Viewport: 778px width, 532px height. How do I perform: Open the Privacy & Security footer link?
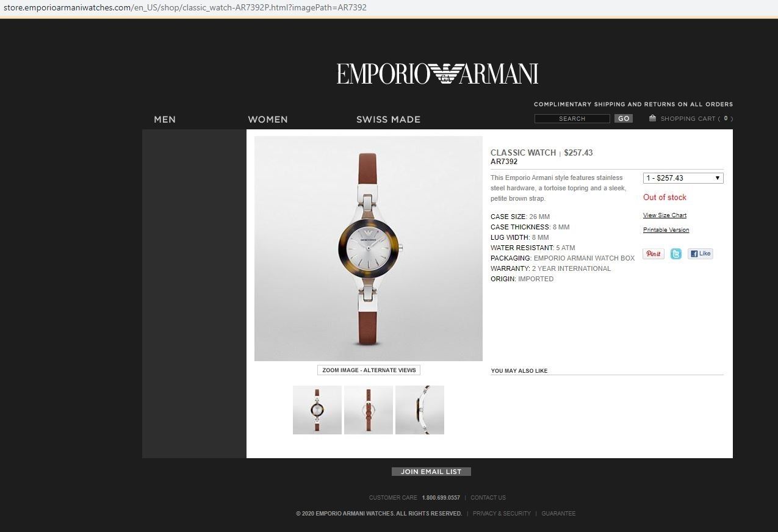(x=502, y=514)
